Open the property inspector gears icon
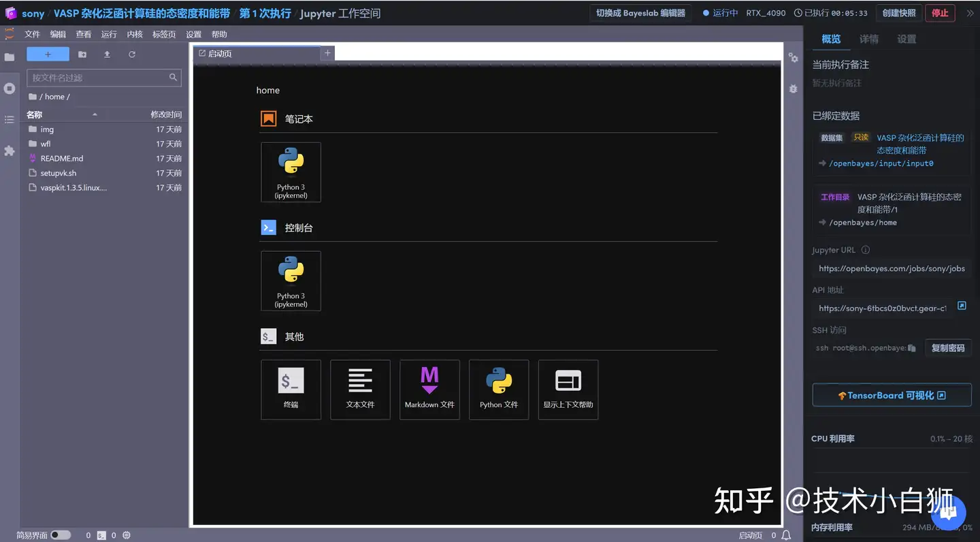Screen dimensions: 980x542 click(794, 58)
